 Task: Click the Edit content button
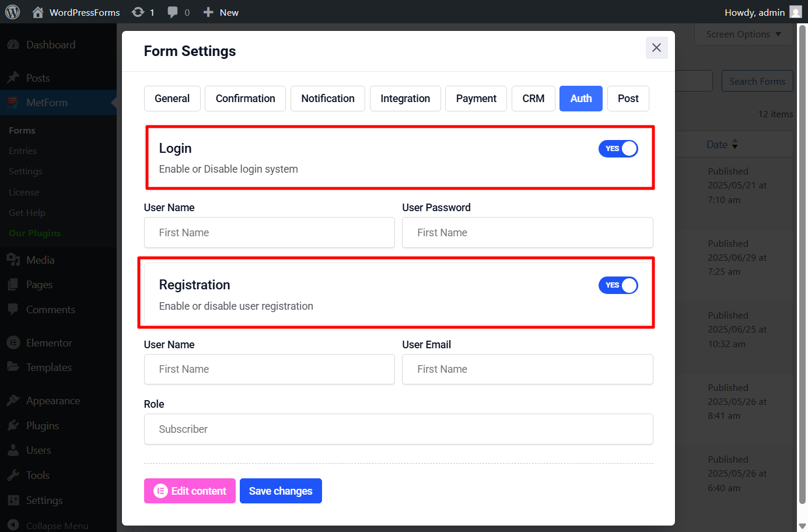(190, 491)
